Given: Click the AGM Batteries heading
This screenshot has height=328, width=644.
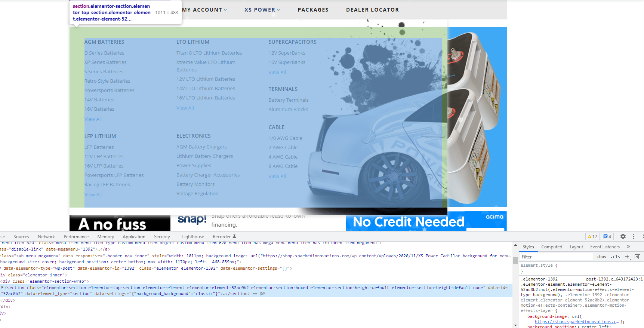Looking at the screenshot, I should [104, 42].
